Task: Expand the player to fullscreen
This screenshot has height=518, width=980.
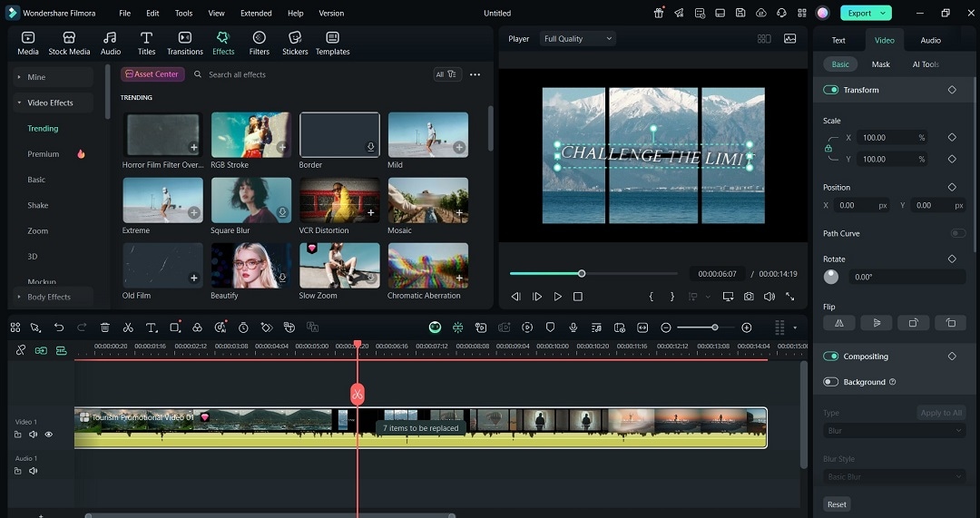Action: pyautogui.click(x=790, y=297)
